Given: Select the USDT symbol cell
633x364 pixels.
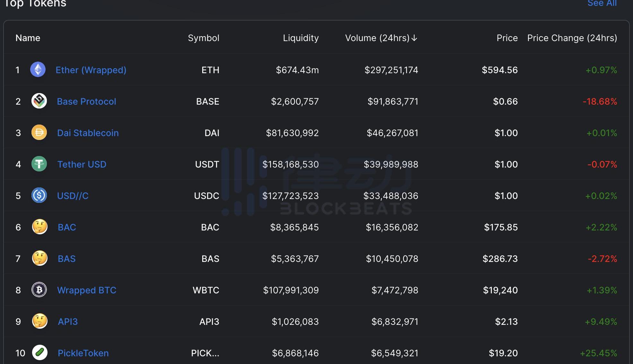Looking at the screenshot, I should pos(207,164).
